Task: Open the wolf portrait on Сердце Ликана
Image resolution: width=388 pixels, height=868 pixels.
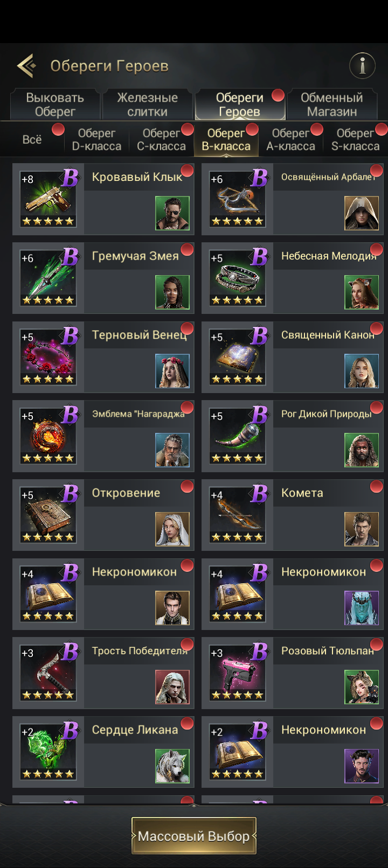Action: click(x=172, y=766)
